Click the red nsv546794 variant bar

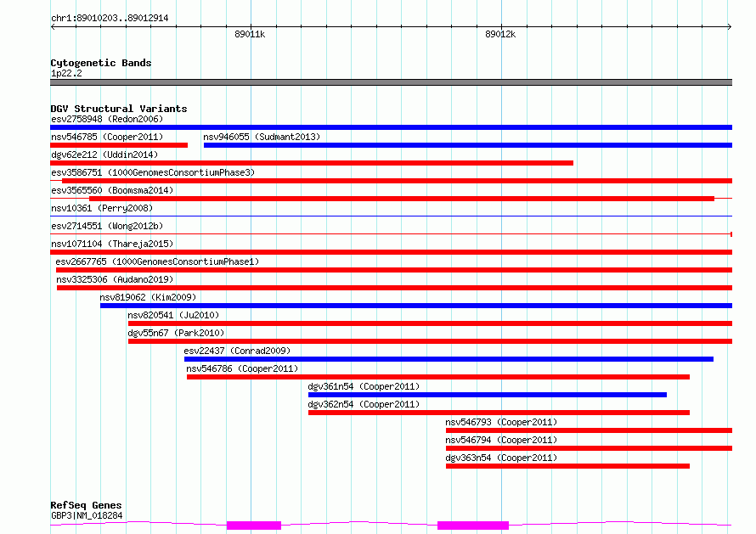(x=590, y=448)
